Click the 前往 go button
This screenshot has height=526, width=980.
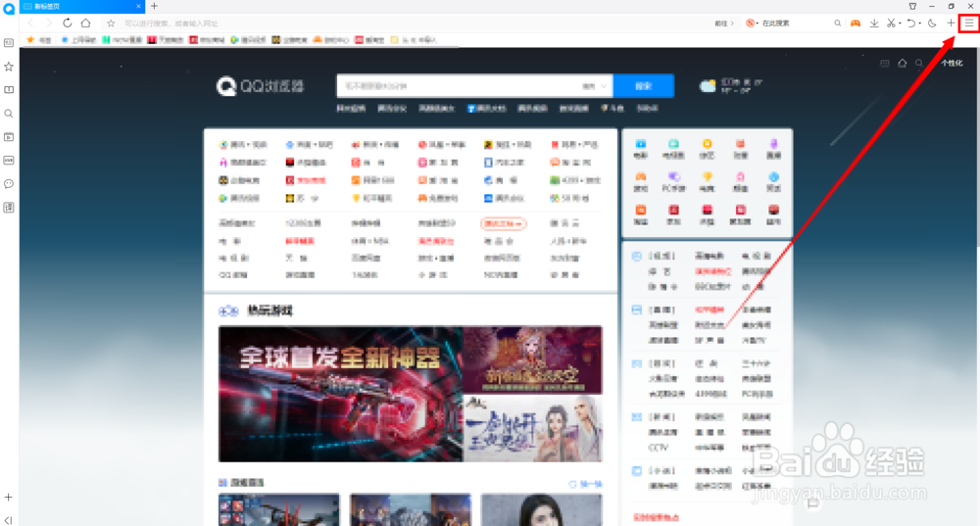(x=724, y=24)
